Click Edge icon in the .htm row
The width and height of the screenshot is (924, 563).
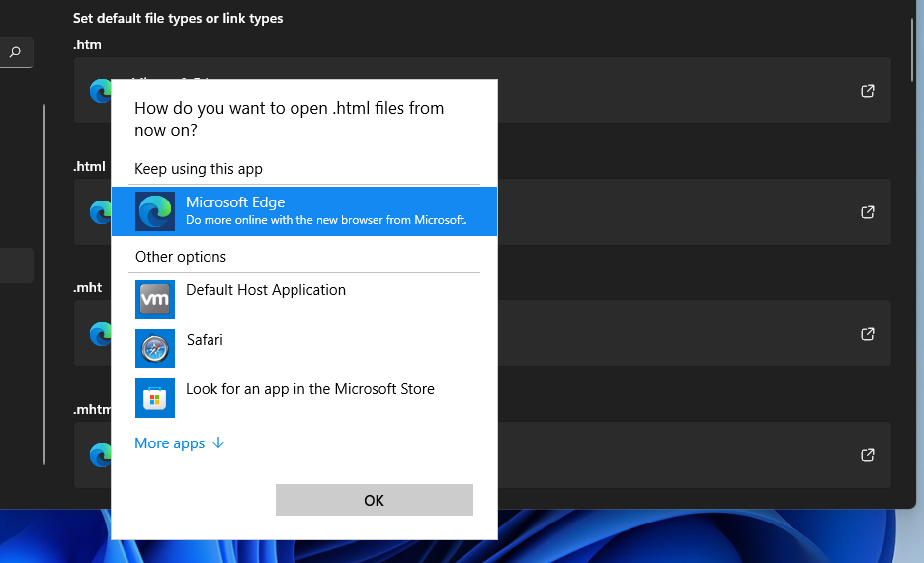tap(100, 91)
